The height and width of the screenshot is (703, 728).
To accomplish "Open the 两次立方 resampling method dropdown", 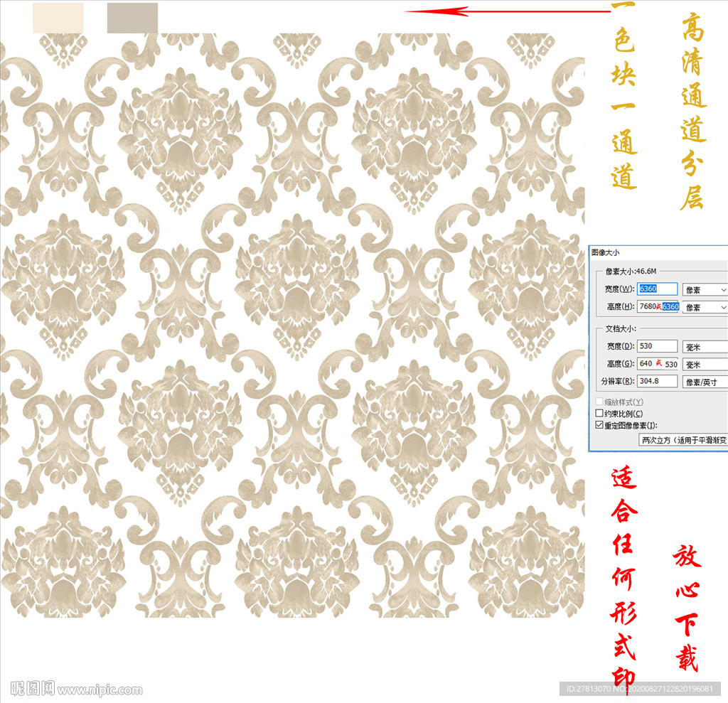I will (683, 440).
